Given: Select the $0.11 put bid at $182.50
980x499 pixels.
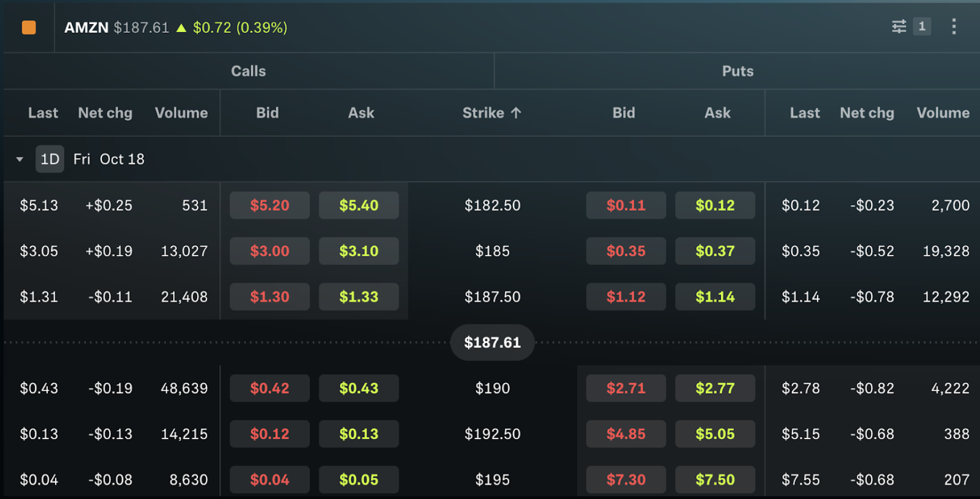Looking at the screenshot, I should click(626, 206).
